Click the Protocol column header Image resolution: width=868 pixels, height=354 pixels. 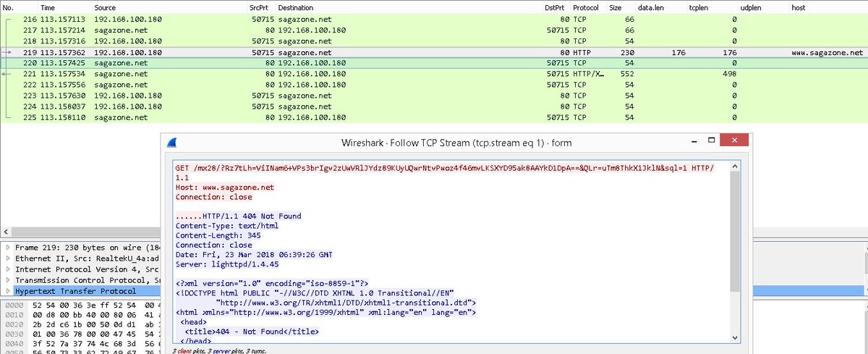pyautogui.click(x=589, y=7)
